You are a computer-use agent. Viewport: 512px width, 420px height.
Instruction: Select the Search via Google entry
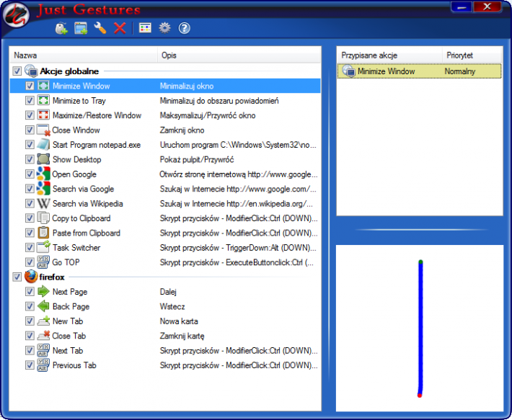(165, 189)
